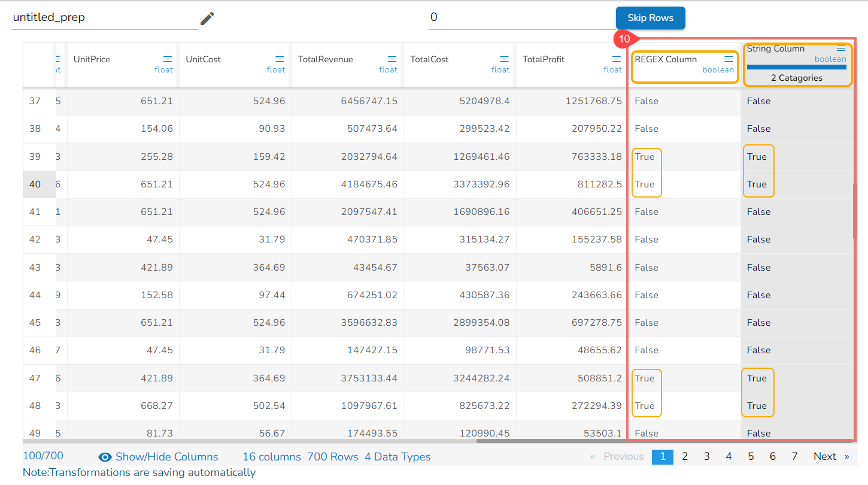Open the TotalCost column menu icon
Screen dimensions: 868x485
coord(504,59)
